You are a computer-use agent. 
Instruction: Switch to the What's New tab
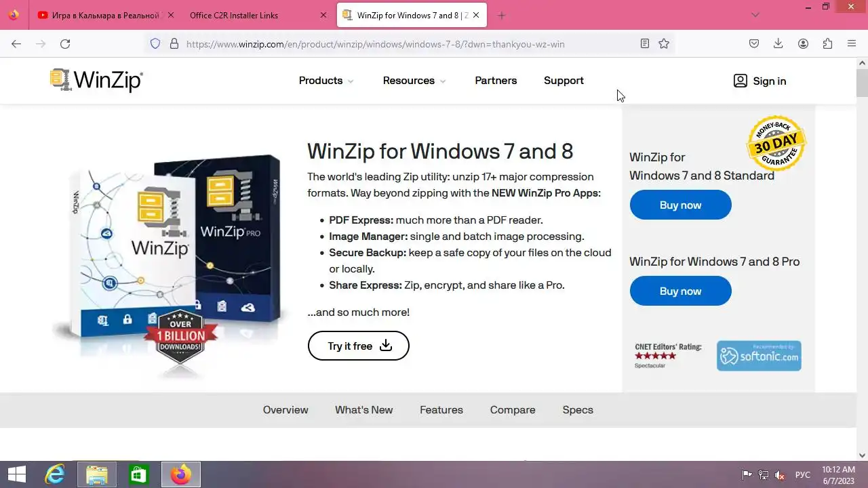point(363,410)
